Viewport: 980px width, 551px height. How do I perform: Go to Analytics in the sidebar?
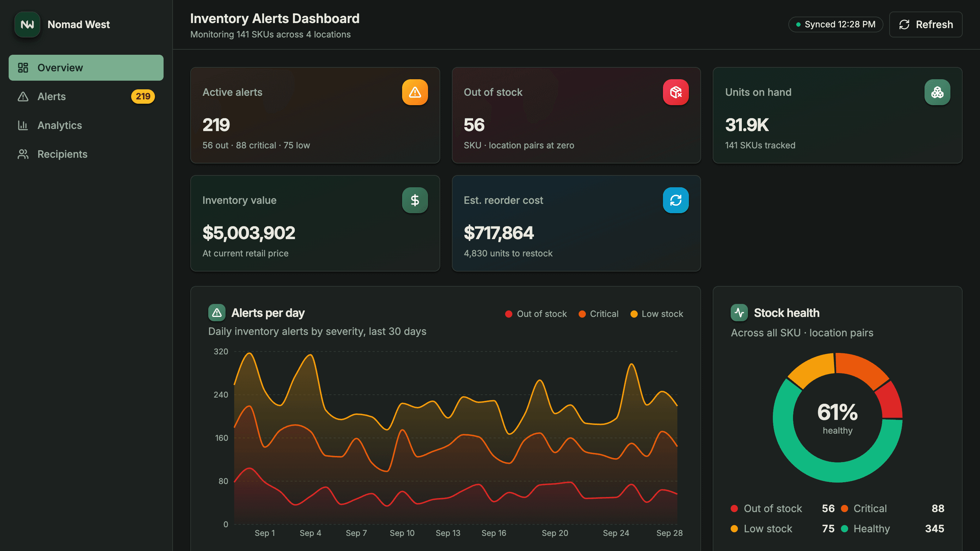tap(86, 125)
